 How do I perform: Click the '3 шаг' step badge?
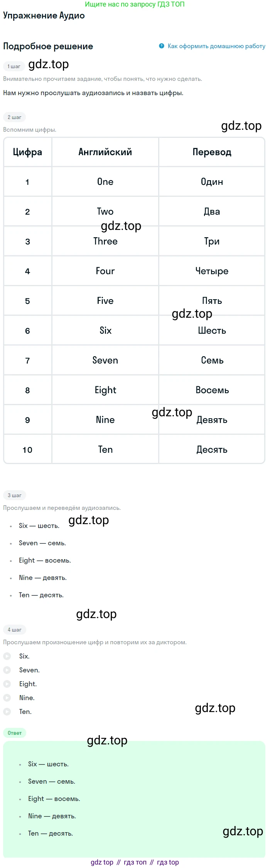pyautogui.click(x=14, y=495)
